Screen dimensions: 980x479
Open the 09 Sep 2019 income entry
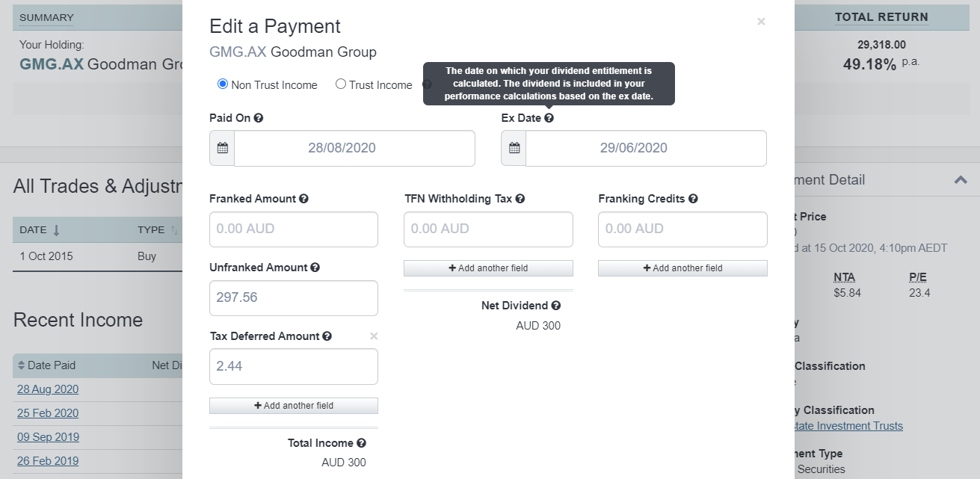tap(48, 437)
